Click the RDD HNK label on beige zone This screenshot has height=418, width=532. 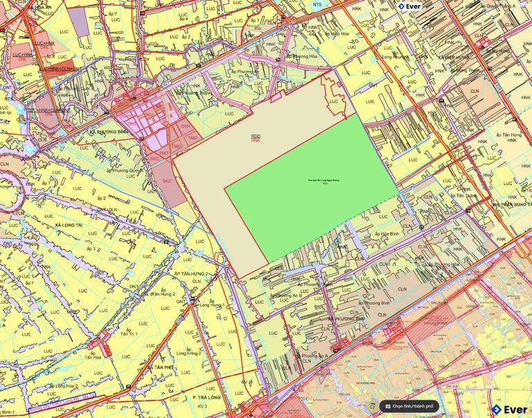tap(256, 139)
